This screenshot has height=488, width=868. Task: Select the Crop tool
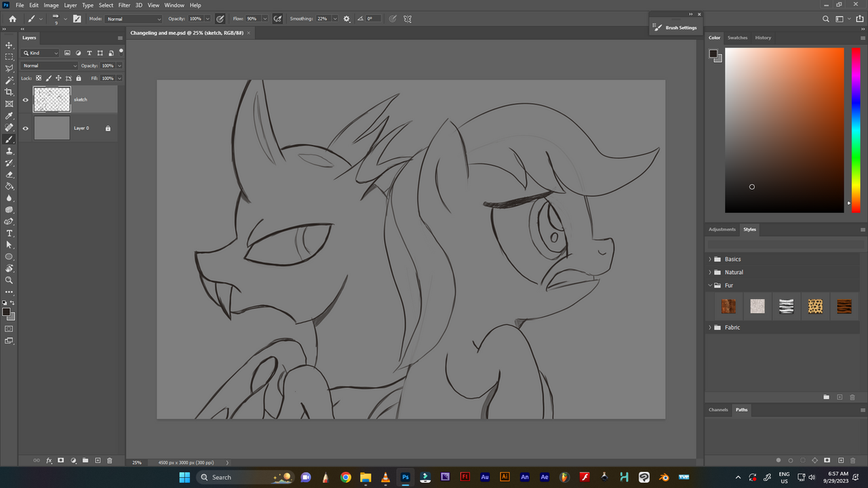click(9, 91)
